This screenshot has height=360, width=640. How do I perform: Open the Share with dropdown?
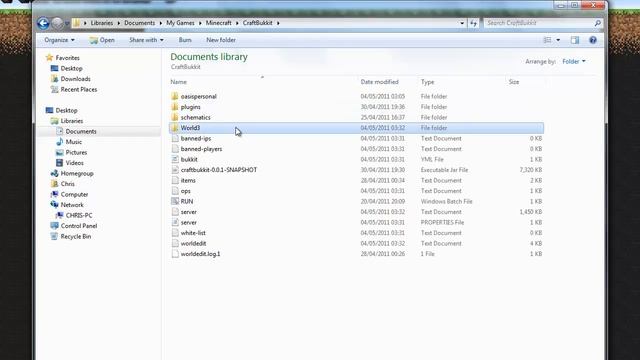click(x=146, y=40)
